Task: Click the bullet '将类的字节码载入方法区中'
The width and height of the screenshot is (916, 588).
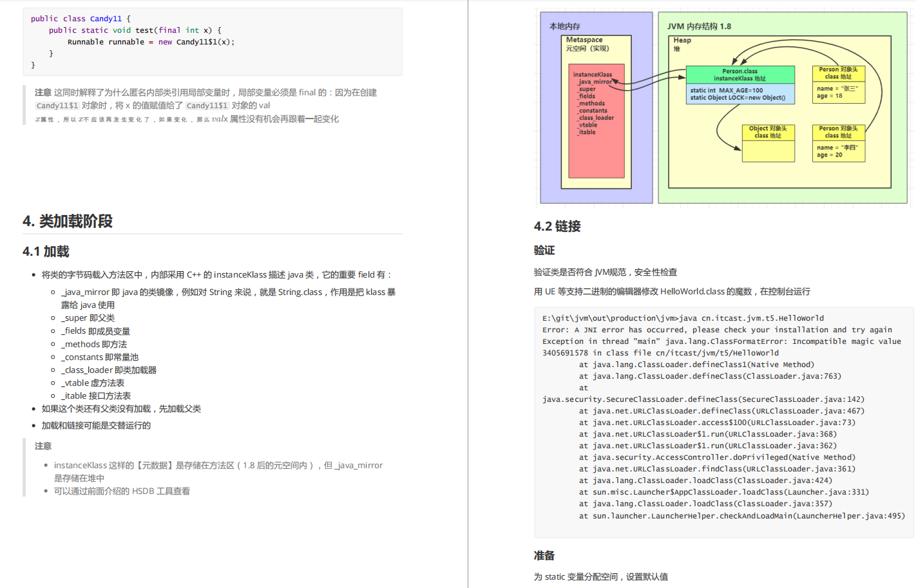Action: 216,275
